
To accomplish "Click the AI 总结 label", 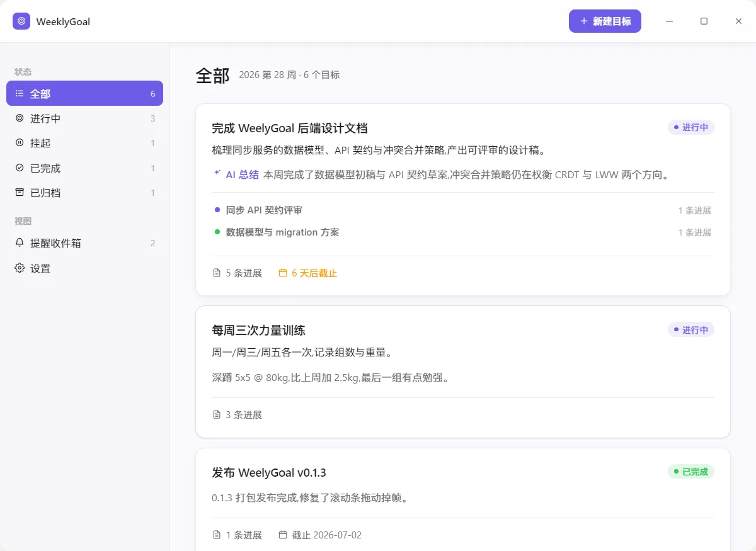I will click(243, 174).
